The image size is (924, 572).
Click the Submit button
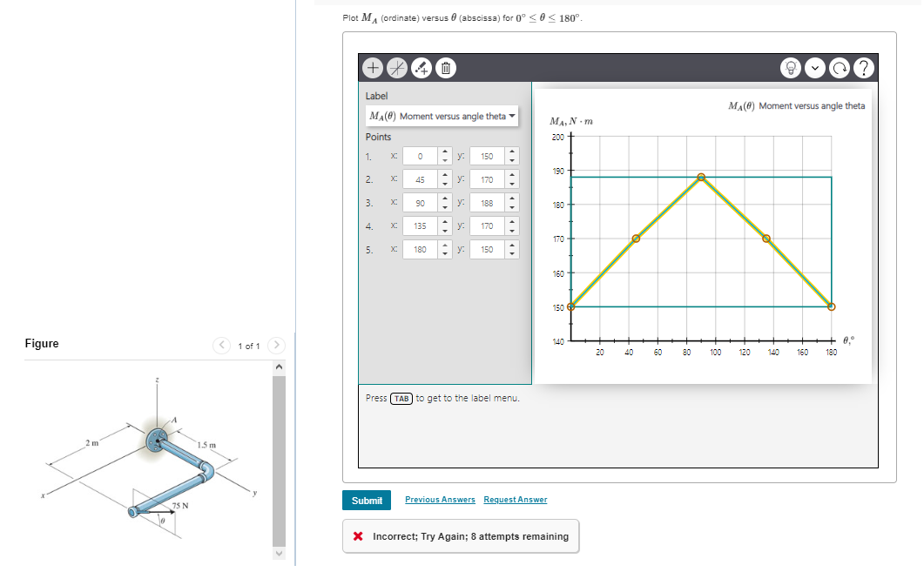(x=366, y=501)
